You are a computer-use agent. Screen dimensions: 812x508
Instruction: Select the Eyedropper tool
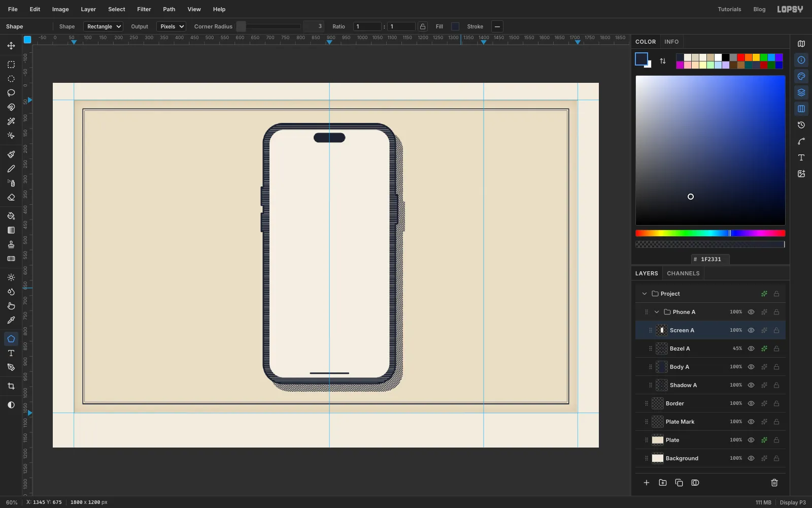(11, 320)
